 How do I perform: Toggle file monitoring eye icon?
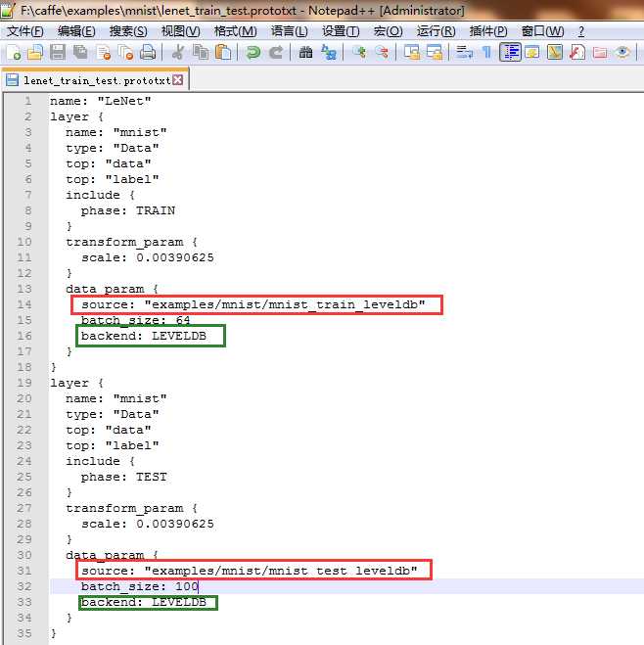(622, 53)
